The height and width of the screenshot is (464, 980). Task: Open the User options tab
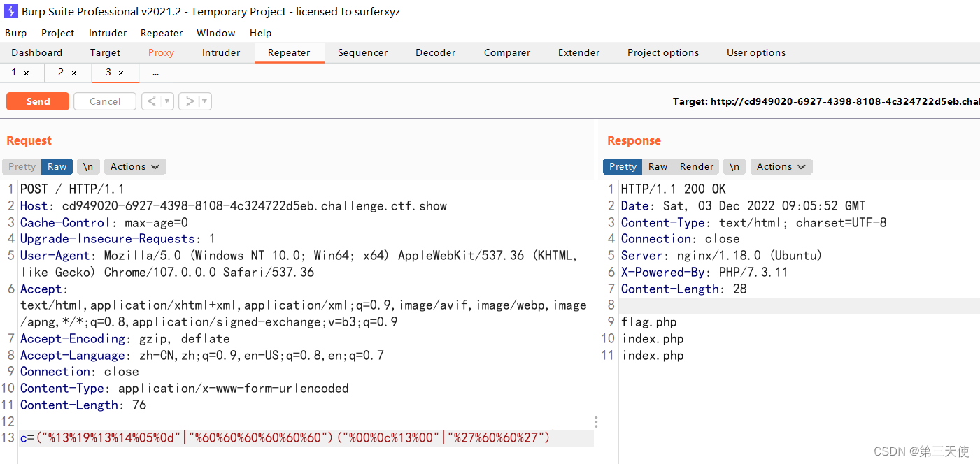(x=756, y=52)
